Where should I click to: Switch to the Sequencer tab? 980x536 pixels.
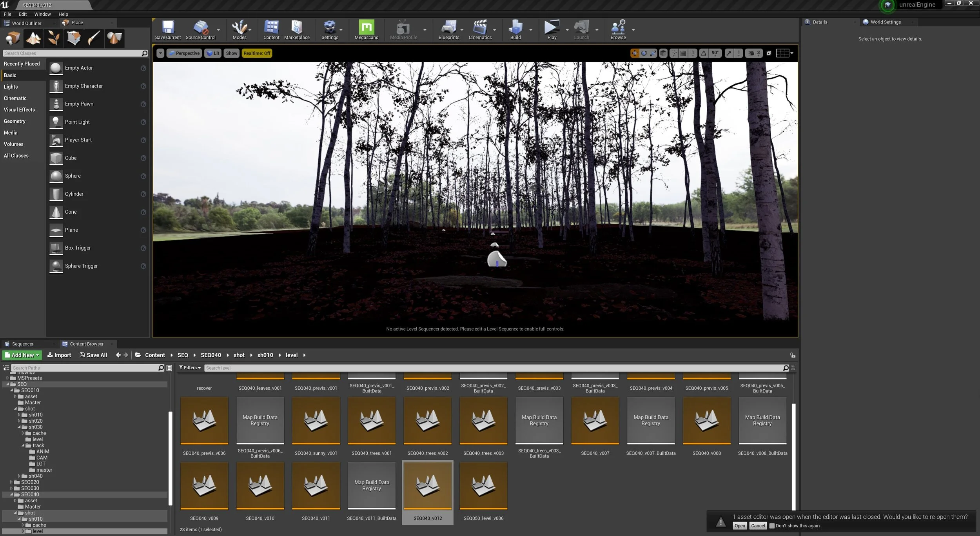[x=22, y=344]
